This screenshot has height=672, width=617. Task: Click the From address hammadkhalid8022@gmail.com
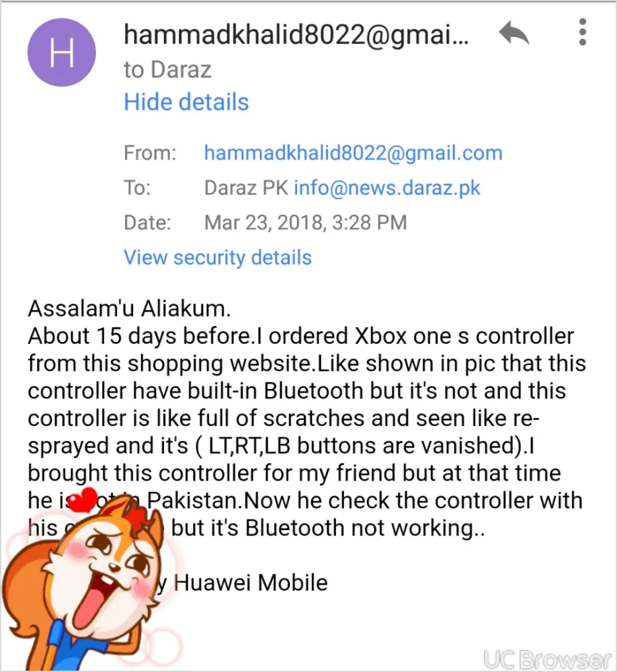pos(354,153)
